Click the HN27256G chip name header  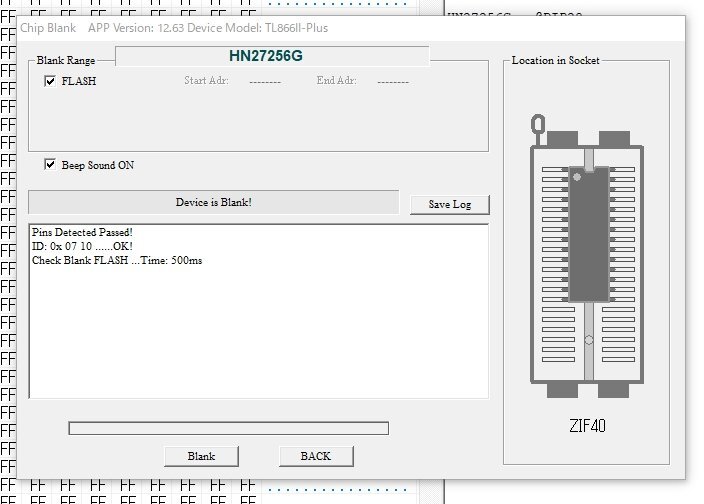click(x=272, y=56)
